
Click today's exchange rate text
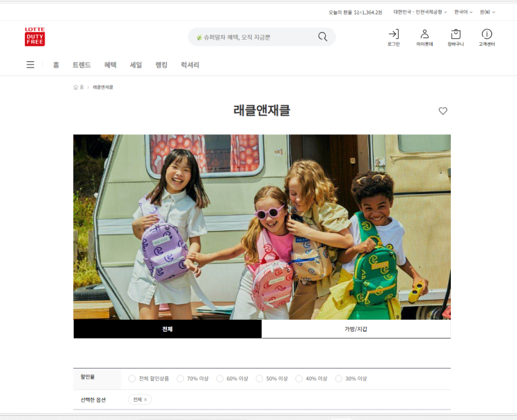tap(355, 13)
